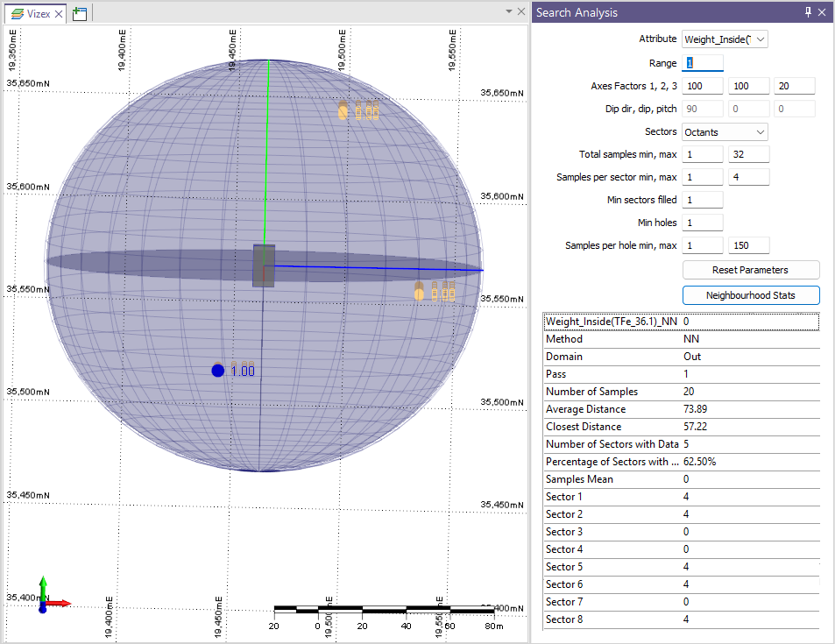Click the Reset Parameters button
835x644 pixels.
pos(750,270)
